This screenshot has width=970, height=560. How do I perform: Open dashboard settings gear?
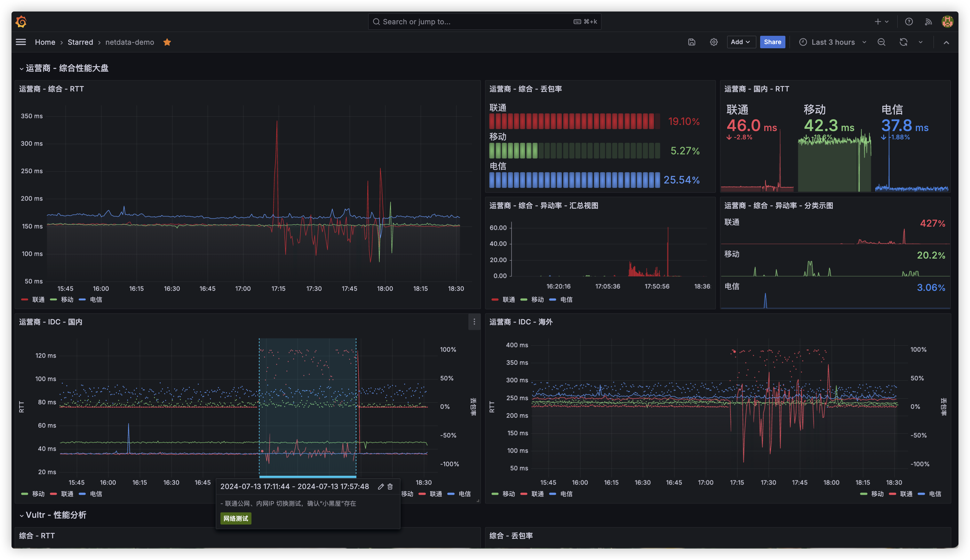point(714,42)
